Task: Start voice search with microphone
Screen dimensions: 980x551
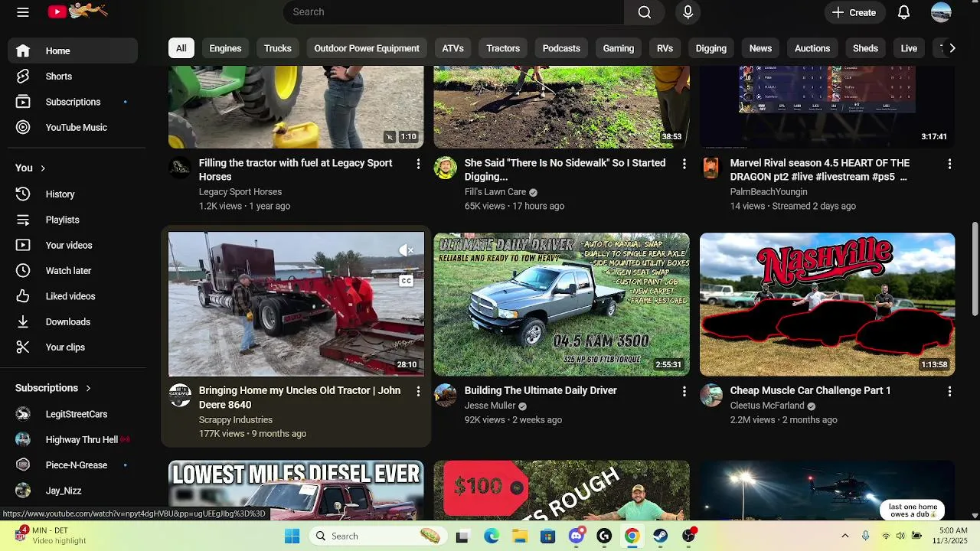Action: click(688, 12)
